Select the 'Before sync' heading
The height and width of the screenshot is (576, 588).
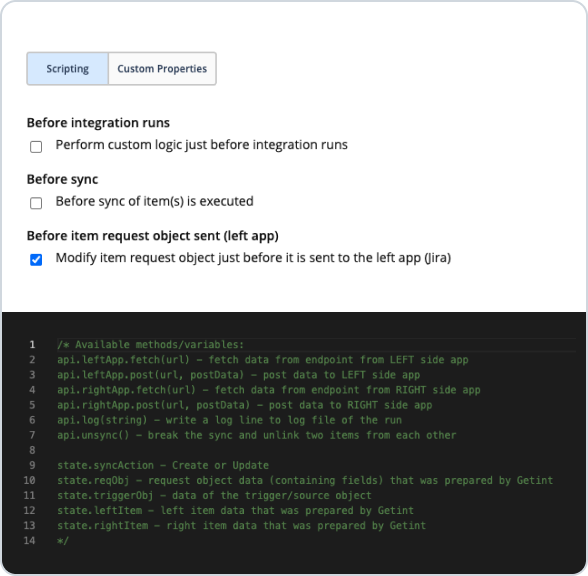62,180
